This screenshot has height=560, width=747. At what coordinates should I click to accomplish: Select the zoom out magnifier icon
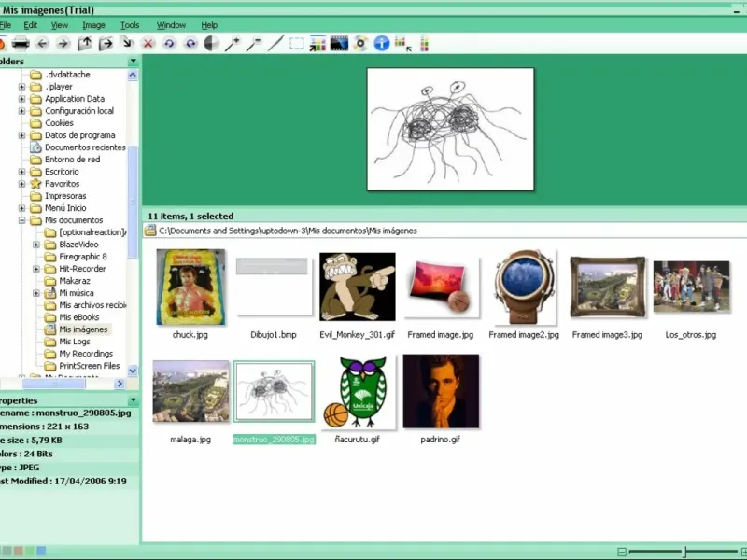click(254, 44)
